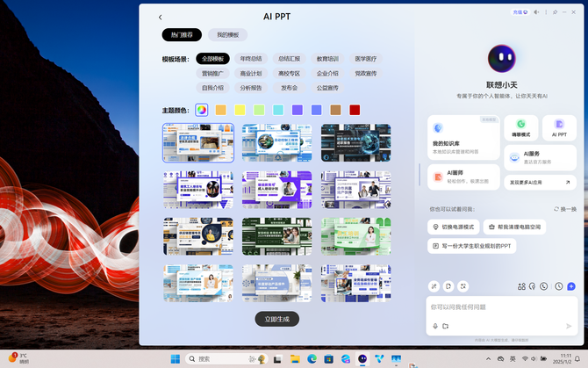
Task: Click 写一份大学生职业规划的PPT suggestion
Action: tap(472, 246)
